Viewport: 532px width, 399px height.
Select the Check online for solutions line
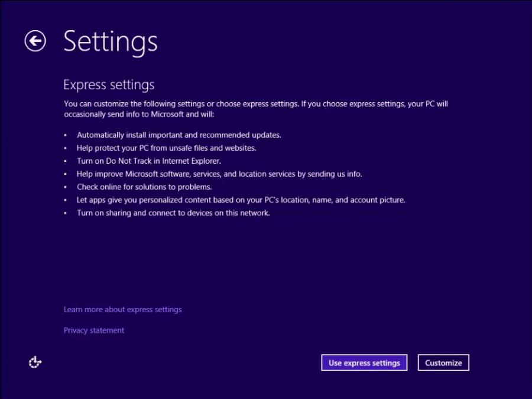(x=144, y=187)
